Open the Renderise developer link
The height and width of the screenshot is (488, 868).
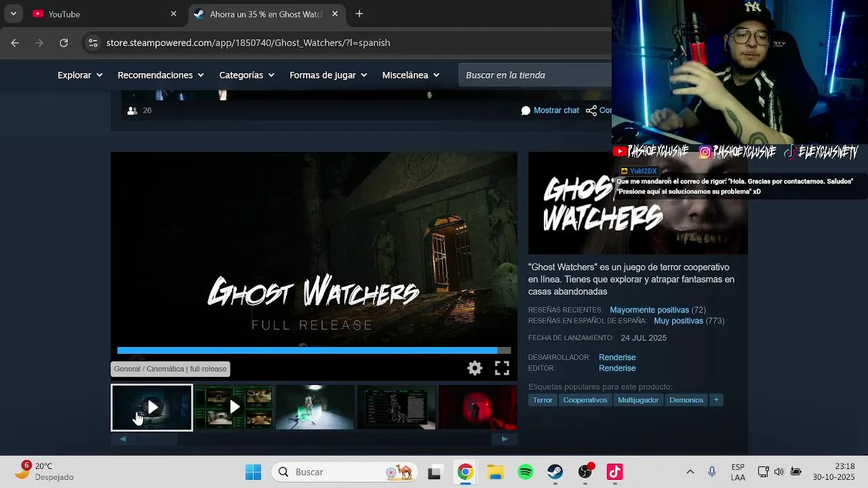click(617, 357)
